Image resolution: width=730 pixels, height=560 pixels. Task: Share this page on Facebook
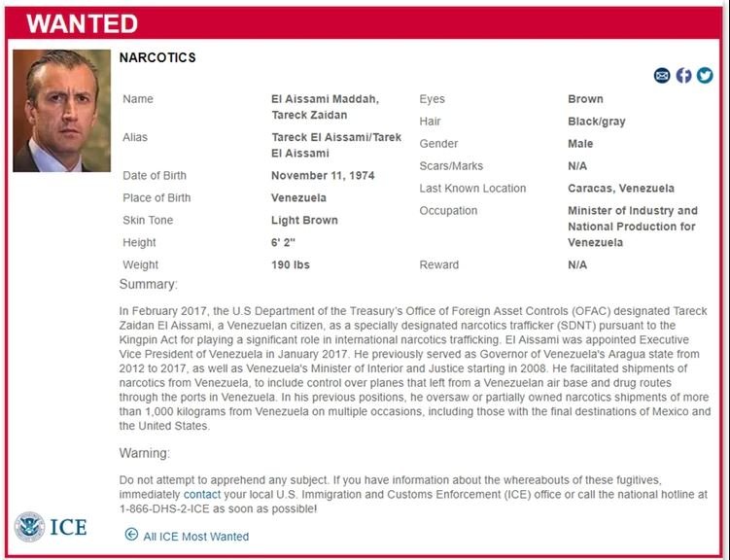tap(683, 76)
